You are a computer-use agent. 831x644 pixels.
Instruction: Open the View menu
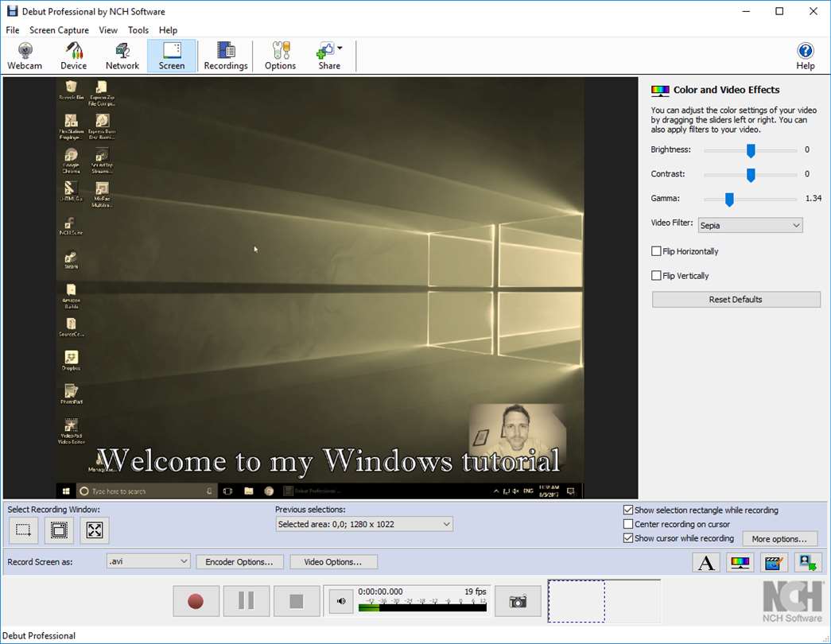click(108, 30)
